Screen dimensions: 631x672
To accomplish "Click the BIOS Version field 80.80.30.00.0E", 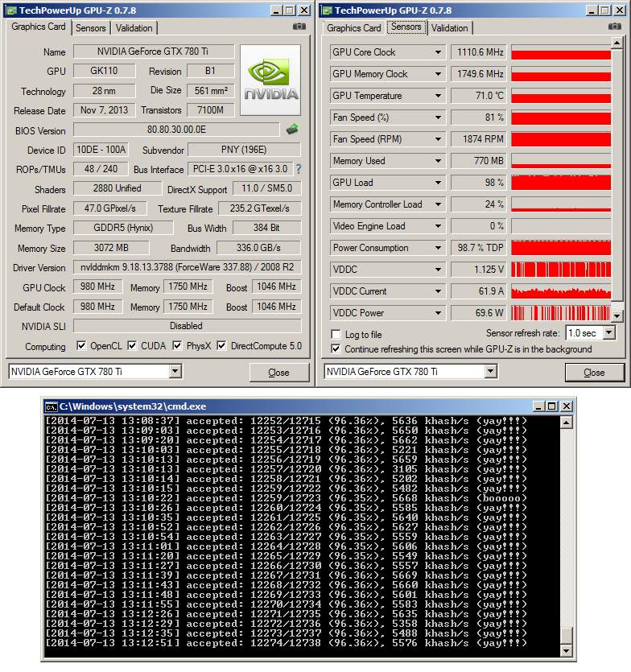I will (176, 130).
